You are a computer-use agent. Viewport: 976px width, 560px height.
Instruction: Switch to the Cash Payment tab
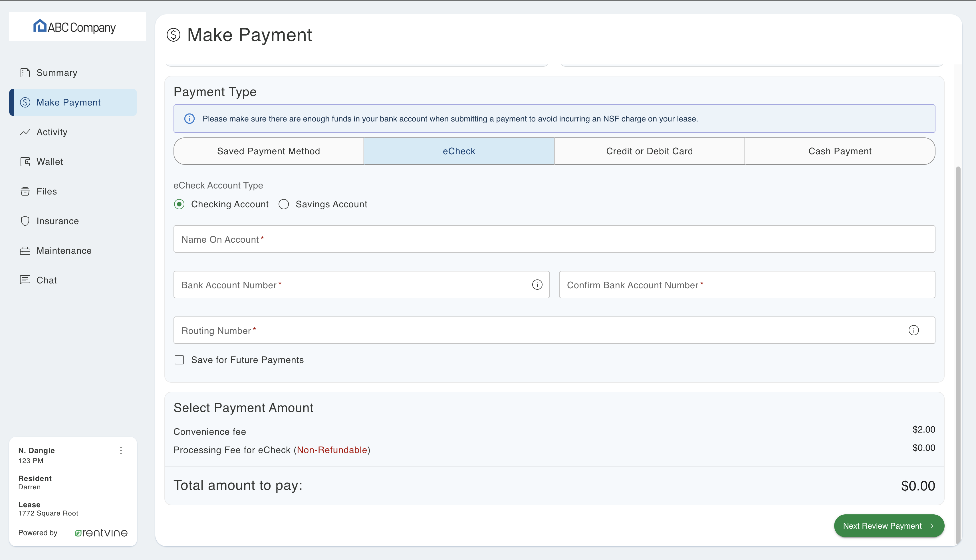tap(840, 151)
